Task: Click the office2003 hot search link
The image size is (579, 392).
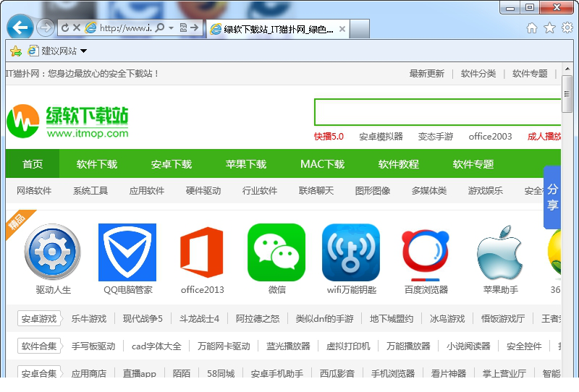Action: (490, 137)
